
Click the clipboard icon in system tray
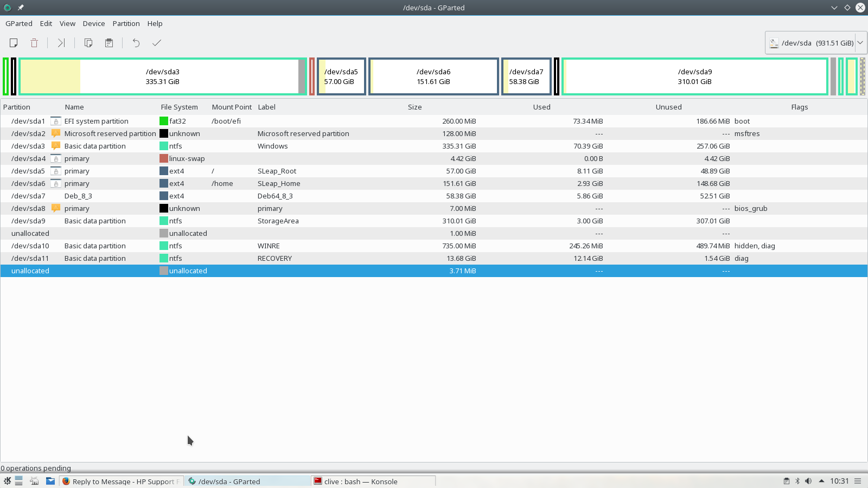coord(787,481)
